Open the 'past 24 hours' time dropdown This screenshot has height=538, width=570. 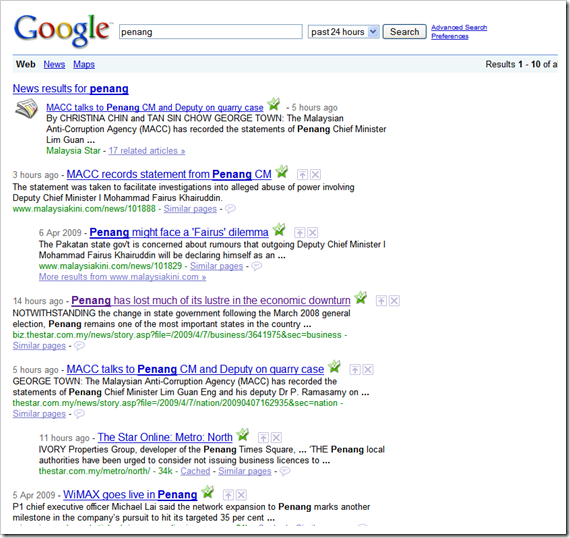[344, 32]
